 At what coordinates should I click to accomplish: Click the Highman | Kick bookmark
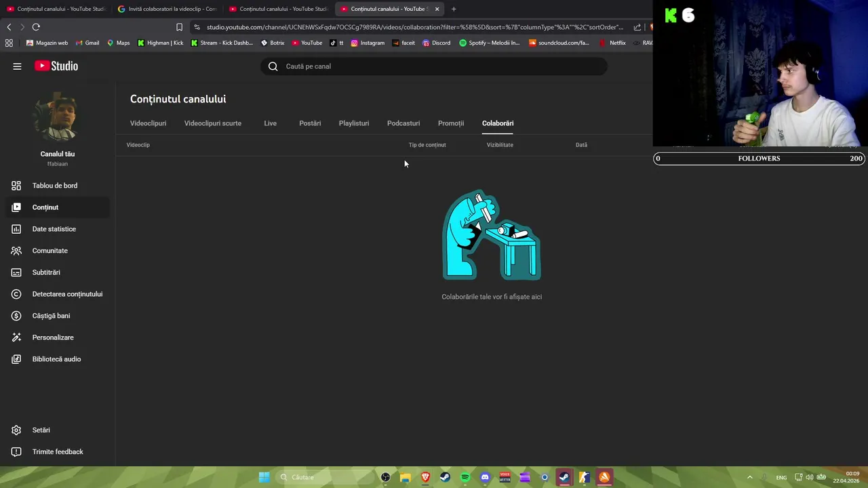[x=160, y=43]
